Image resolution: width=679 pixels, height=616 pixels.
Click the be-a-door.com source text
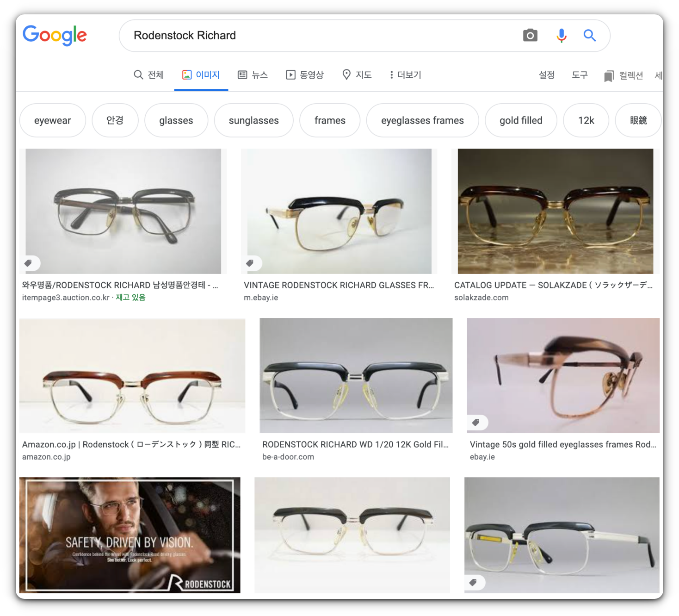288,457
